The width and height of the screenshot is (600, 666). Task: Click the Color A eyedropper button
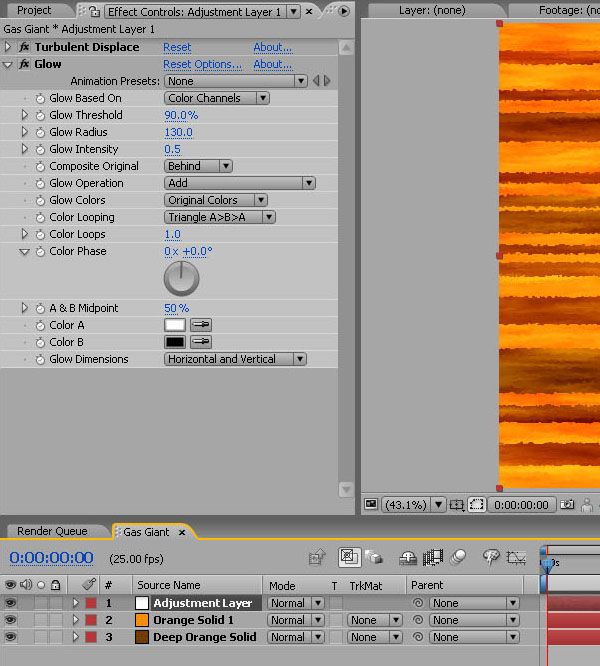pos(201,325)
